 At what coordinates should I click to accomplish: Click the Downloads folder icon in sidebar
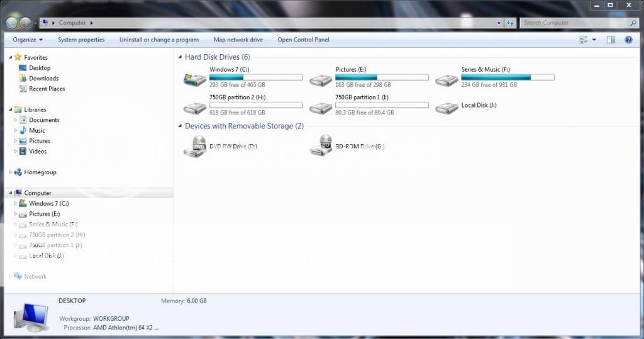tap(23, 78)
